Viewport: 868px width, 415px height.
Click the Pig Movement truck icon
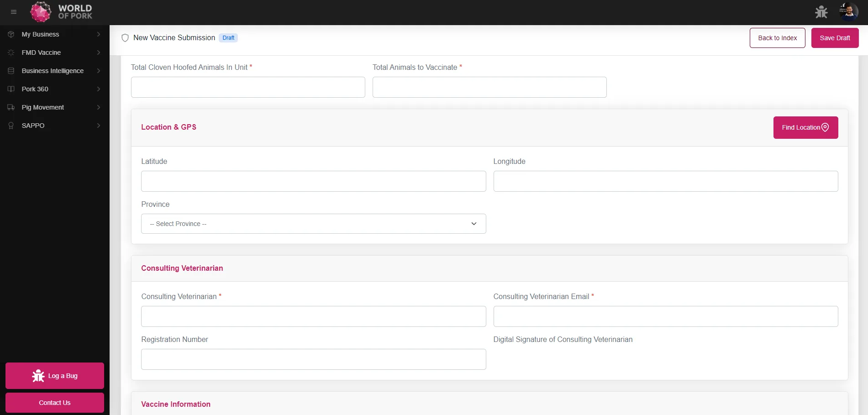tap(11, 107)
